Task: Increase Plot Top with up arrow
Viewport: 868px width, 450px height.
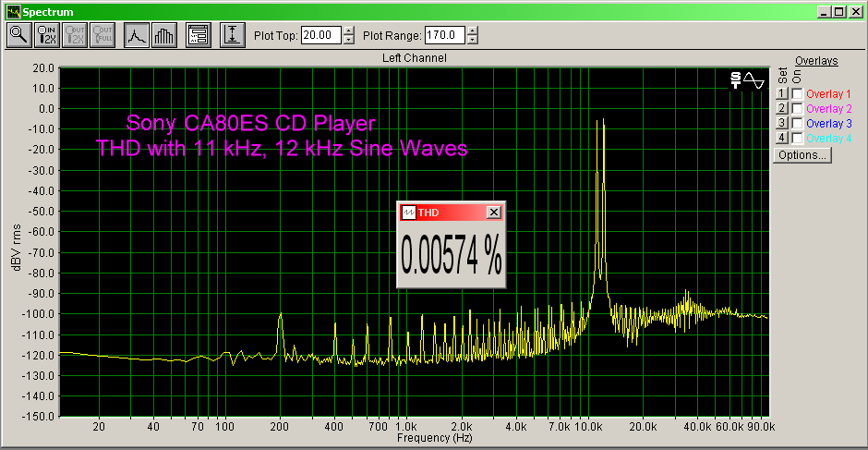Action: coord(348,31)
